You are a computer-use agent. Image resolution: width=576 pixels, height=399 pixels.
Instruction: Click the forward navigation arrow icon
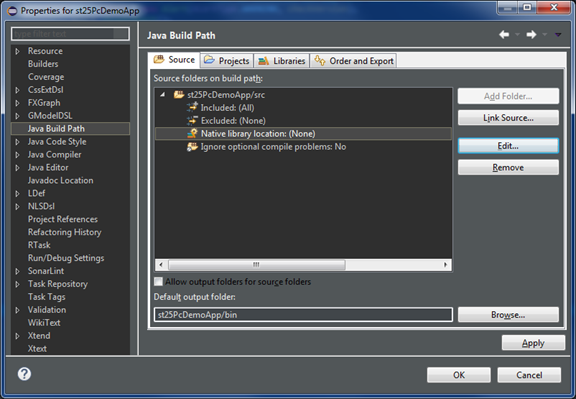[531, 35]
